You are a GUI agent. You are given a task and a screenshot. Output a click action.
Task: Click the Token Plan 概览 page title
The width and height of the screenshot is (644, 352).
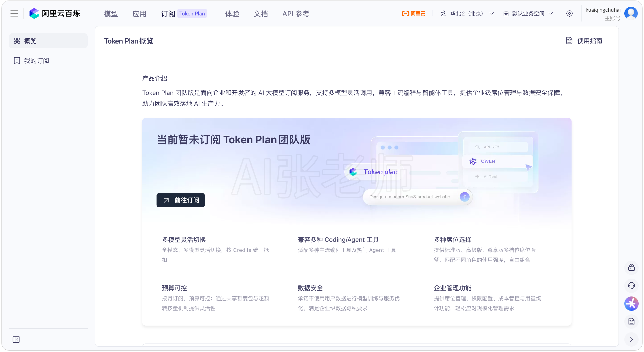click(x=129, y=41)
